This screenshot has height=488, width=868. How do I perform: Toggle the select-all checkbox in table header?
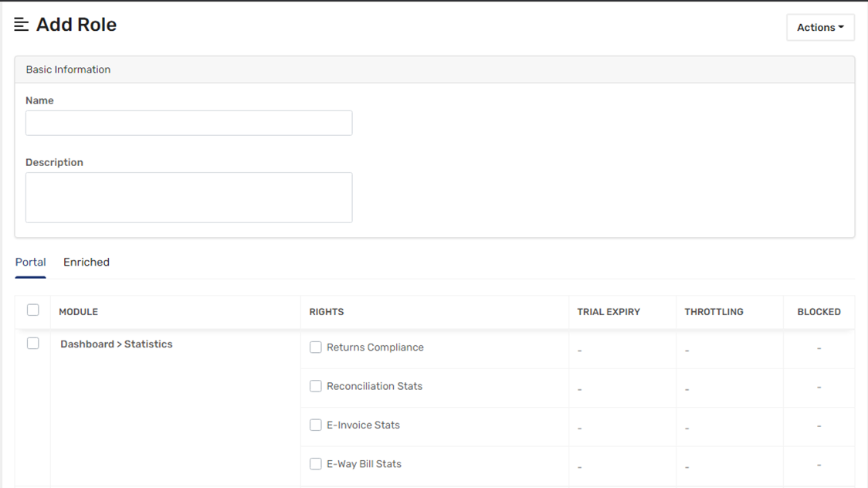[x=33, y=310]
